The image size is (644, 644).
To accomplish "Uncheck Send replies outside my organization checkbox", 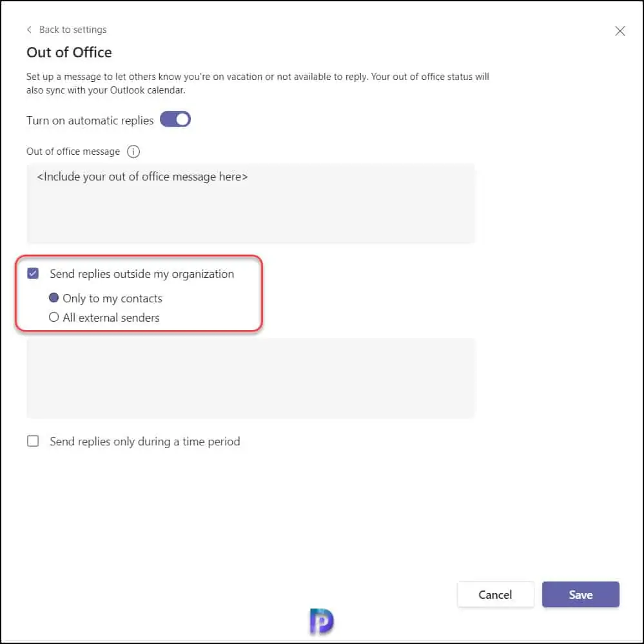I will [x=33, y=274].
